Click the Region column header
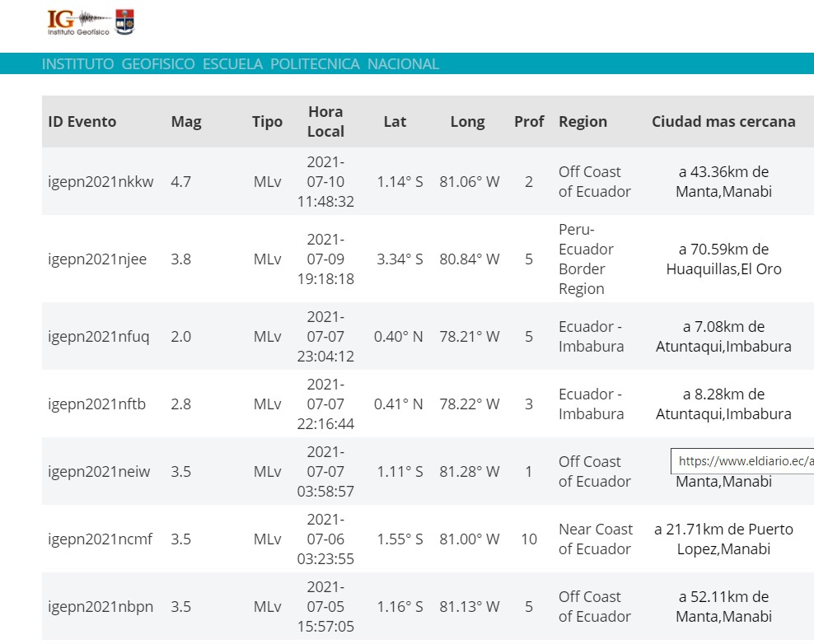Viewport: 814px width, 644px height. tap(582, 121)
